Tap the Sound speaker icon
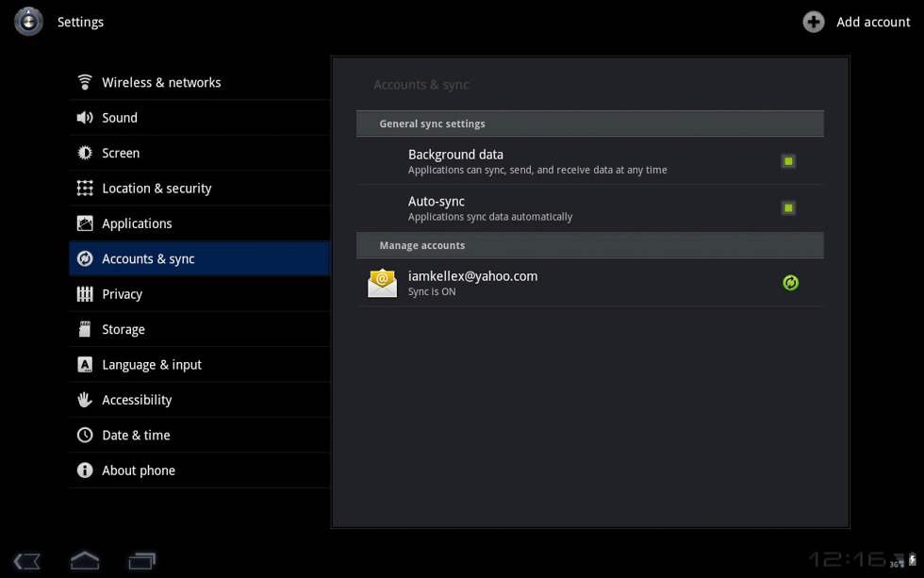Image resolution: width=924 pixels, height=578 pixels. point(85,118)
